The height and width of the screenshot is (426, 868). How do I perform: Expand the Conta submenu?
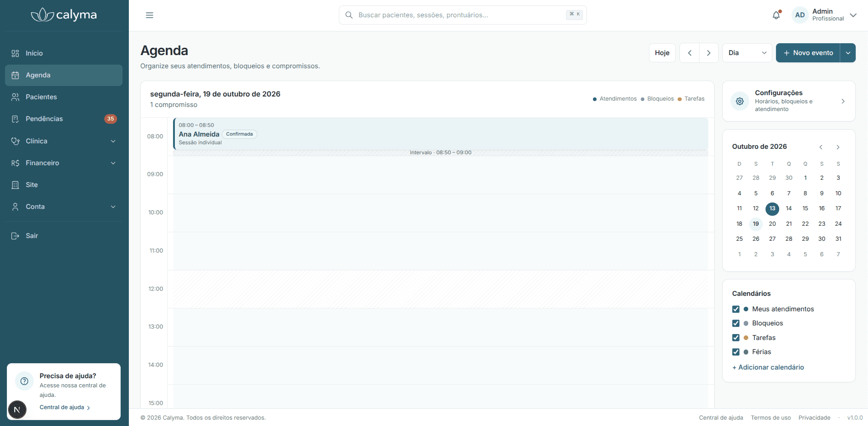click(x=113, y=207)
